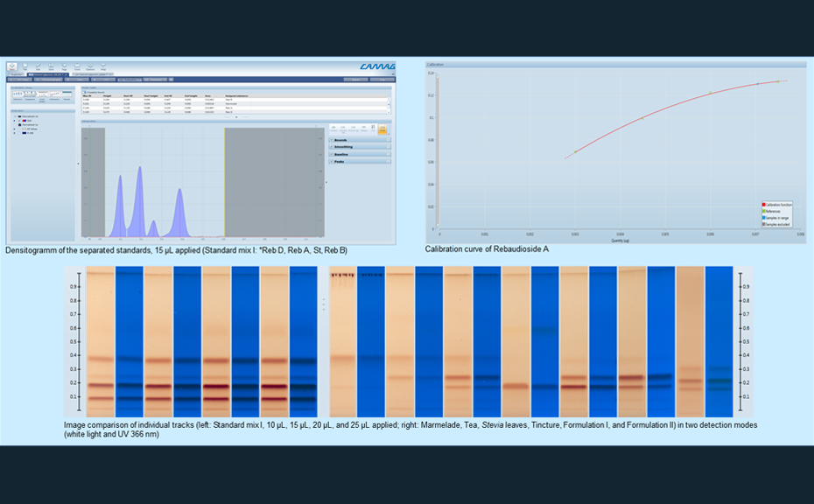Click the Save icon in top toolbar
Viewport: 814px width, 504px height.
[x=51, y=66]
